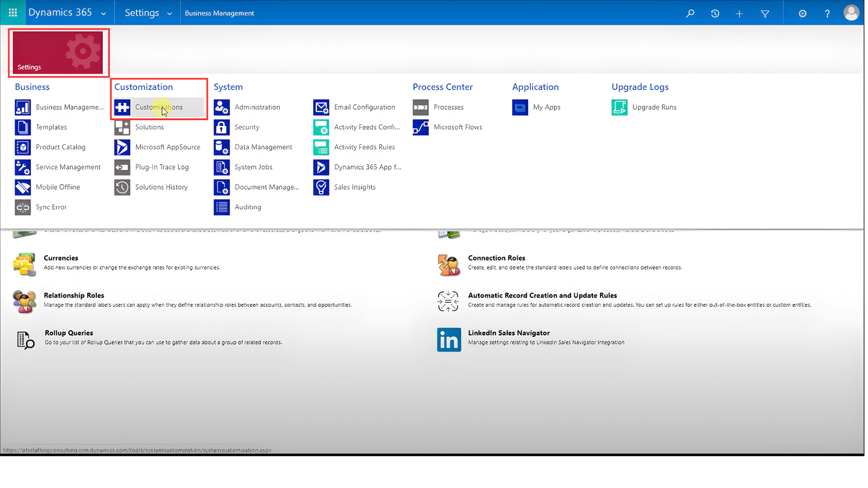Screen dimensions: 868x488
Task: Open Service Management icon
Action: pyautogui.click(x=23, y=167)
